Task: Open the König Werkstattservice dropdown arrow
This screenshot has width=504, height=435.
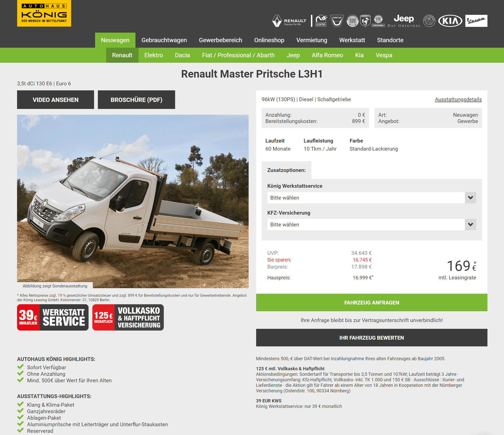Action: click(x=470, y=198)
